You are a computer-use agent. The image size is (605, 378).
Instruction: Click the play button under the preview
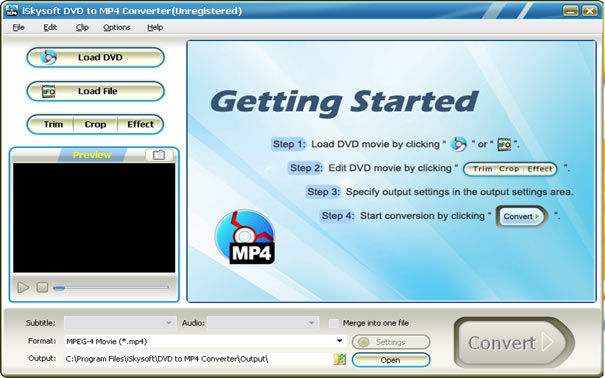pyautogui.click(x=23, y=287)
